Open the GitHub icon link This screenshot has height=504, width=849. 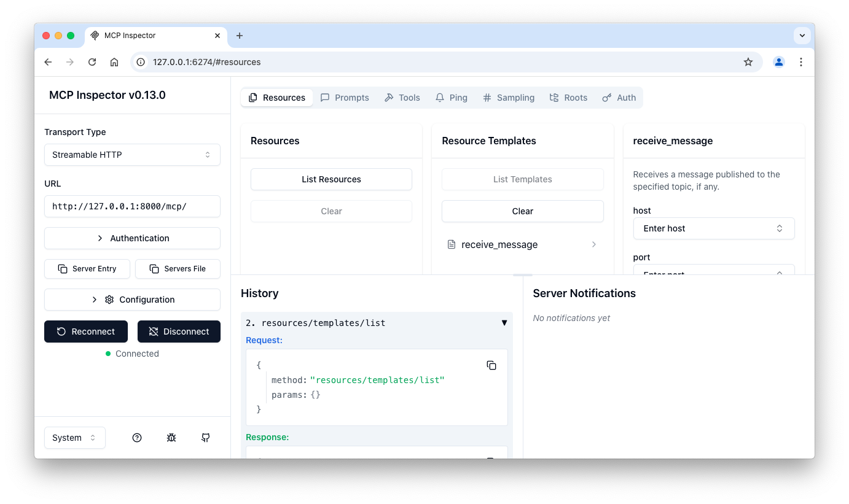point(206,438)
